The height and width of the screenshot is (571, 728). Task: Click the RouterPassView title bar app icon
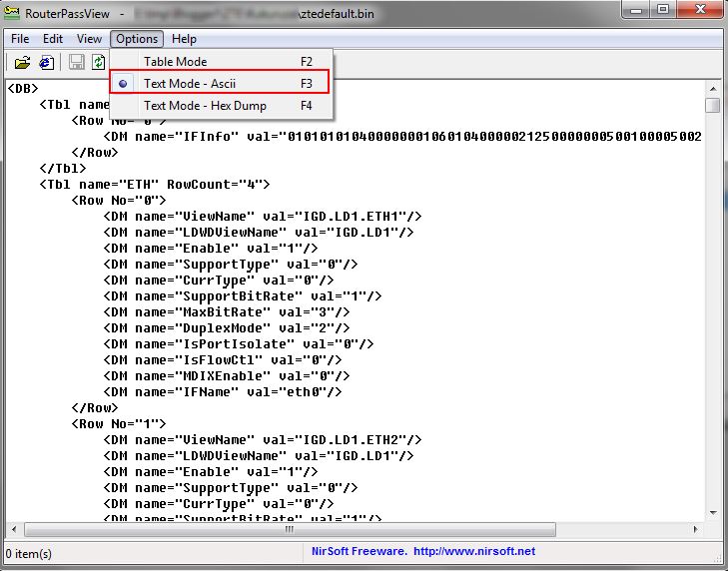11,13
